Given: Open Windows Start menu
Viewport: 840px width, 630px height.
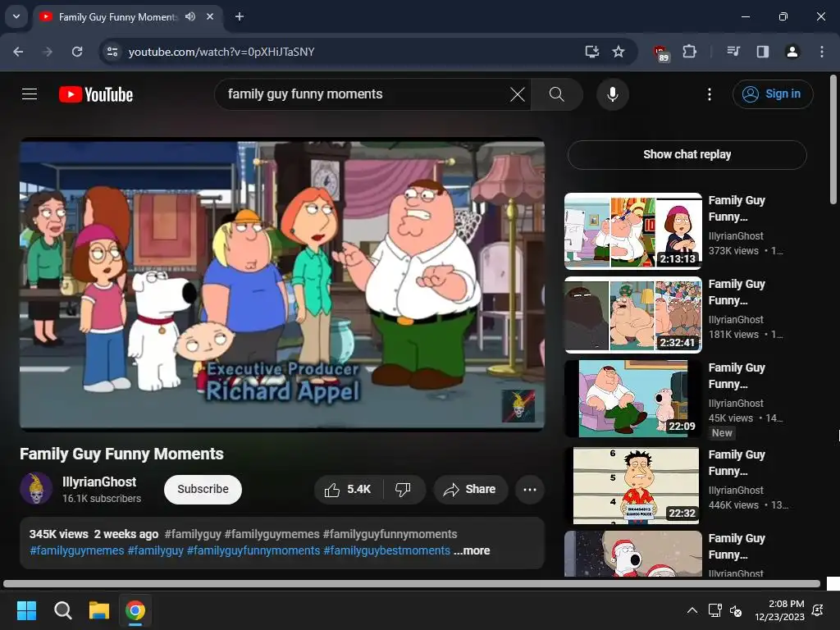Looking at the screenshot, I should [x=26, y=610].
